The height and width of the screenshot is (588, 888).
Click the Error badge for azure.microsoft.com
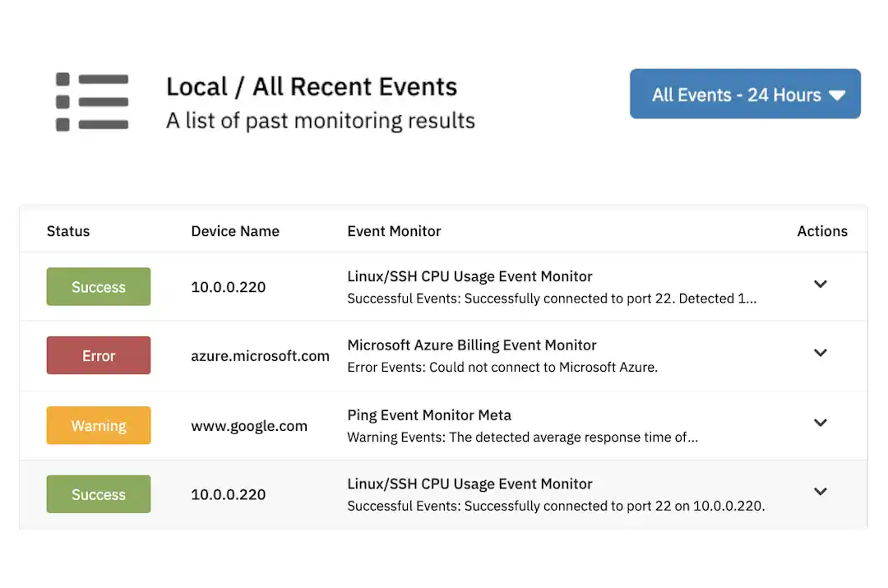click(98, 355)
